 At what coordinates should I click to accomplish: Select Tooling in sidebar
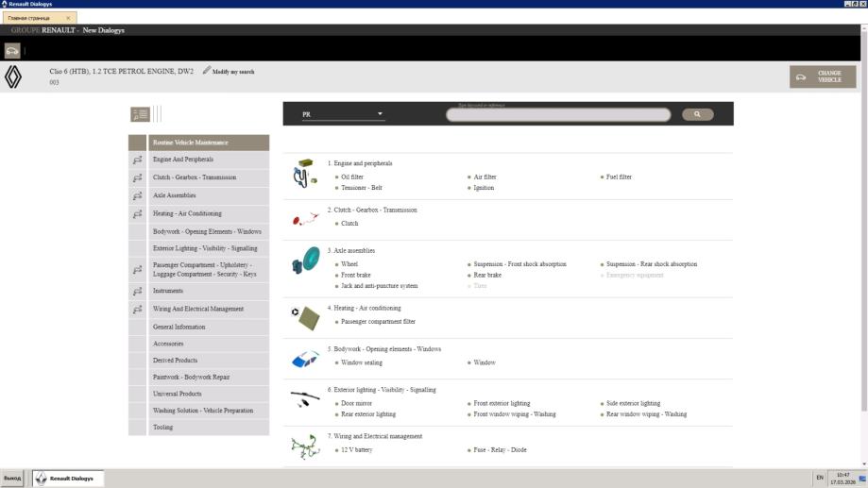click(209, 428)
